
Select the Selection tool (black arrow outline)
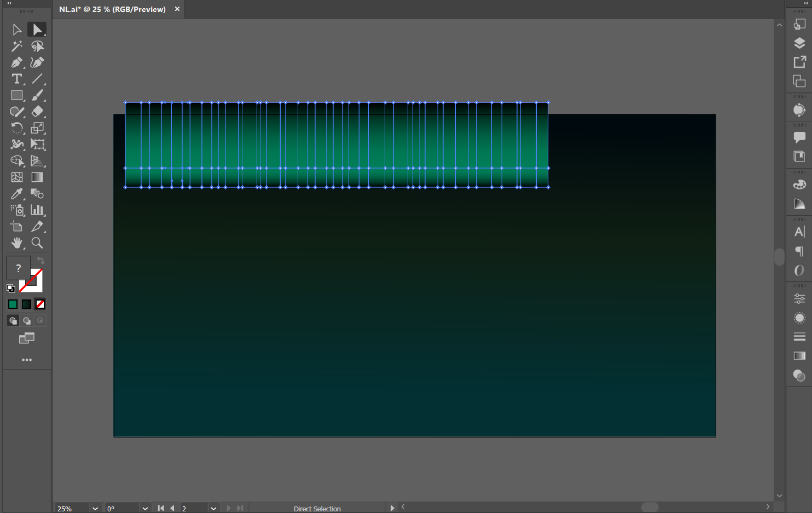click(17, 30)
